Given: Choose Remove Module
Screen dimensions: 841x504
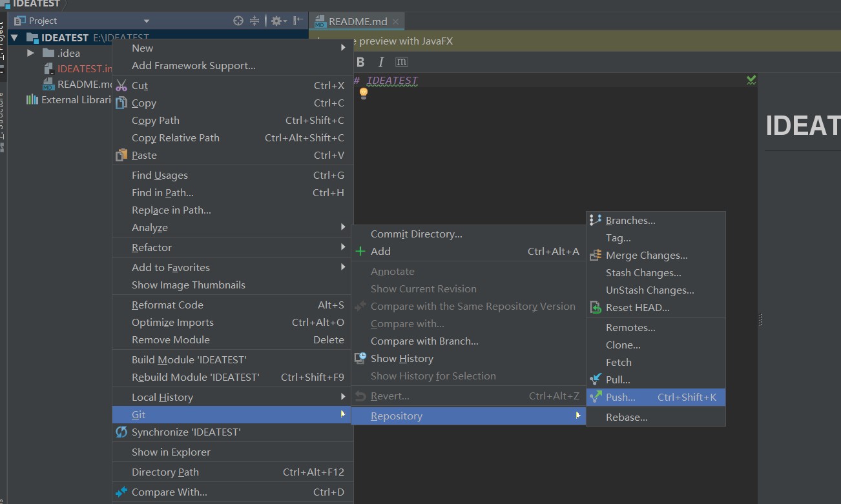Looking at the screenshot, I should [x=233, y=339].
